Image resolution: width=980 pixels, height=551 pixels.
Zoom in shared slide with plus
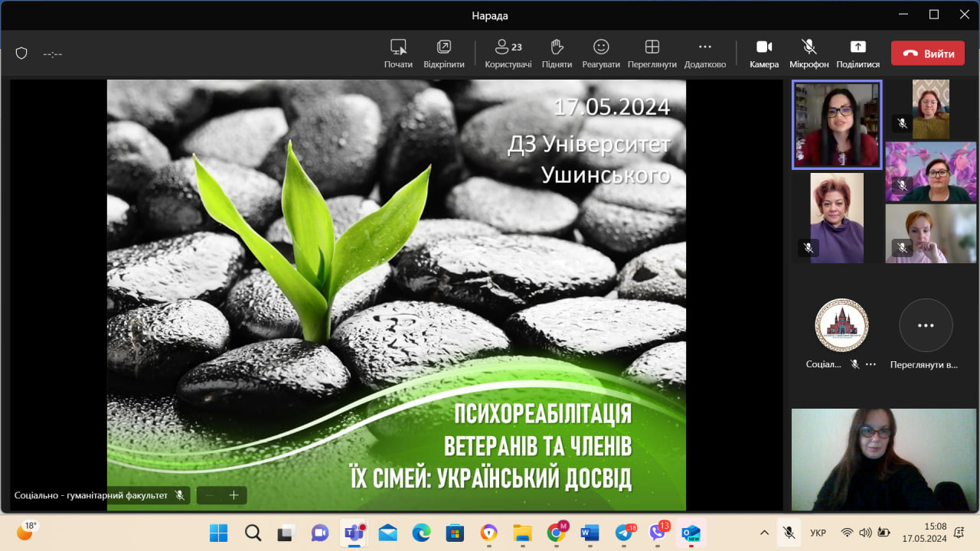click(234, 495)
